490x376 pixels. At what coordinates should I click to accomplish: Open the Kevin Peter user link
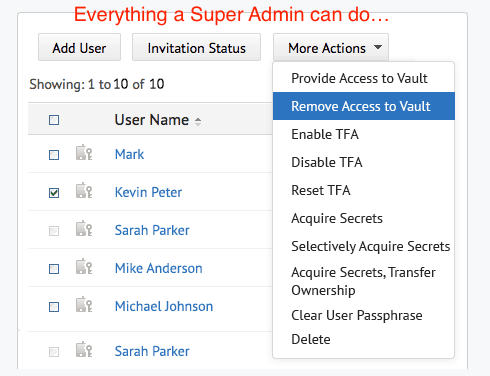point(148,192)
